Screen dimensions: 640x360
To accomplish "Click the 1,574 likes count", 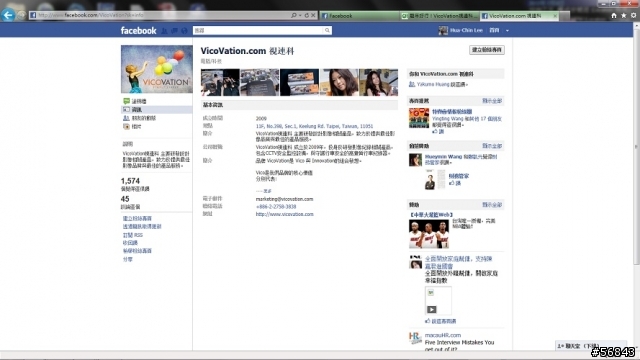I will (130, 181).
